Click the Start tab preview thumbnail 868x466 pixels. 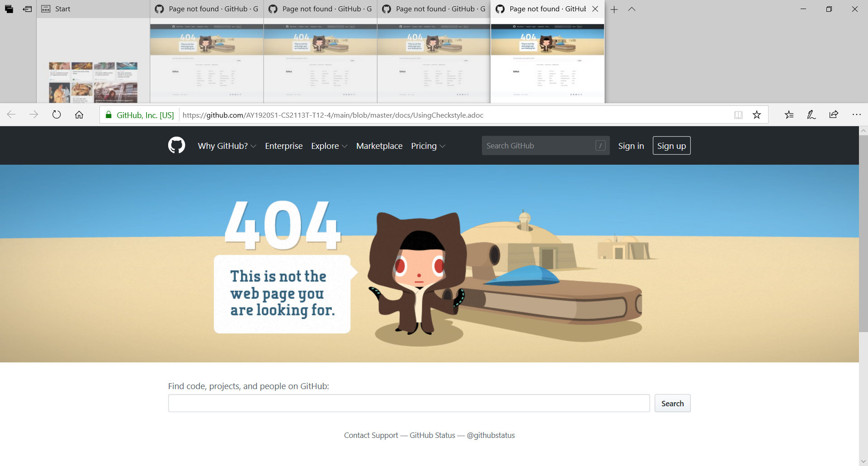(x=93, y=61)
